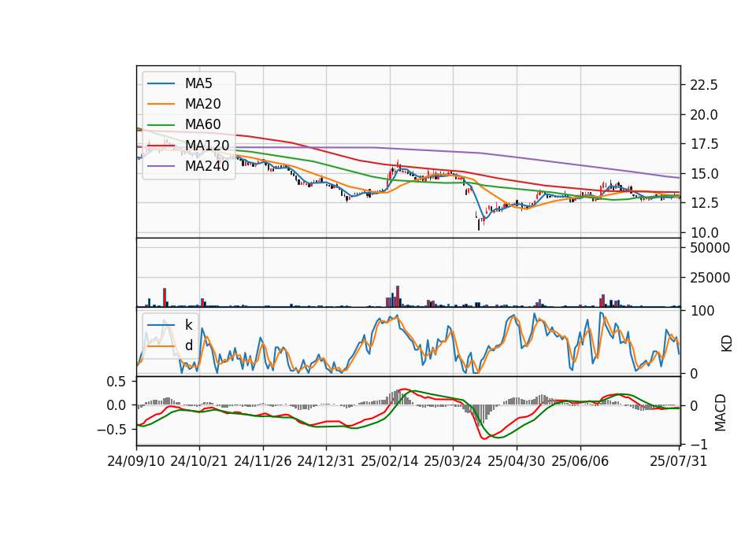The image size is (756, 543).
Task: Click the orange MA20 legend line sample
Action: [161, 104]
